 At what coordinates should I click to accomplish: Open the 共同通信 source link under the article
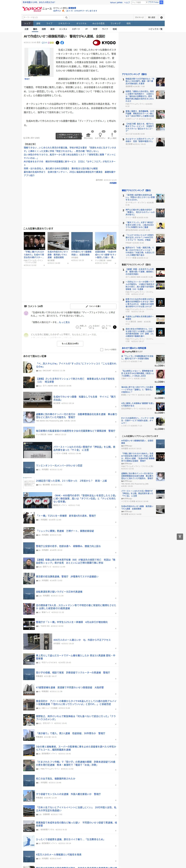point(113,183)
